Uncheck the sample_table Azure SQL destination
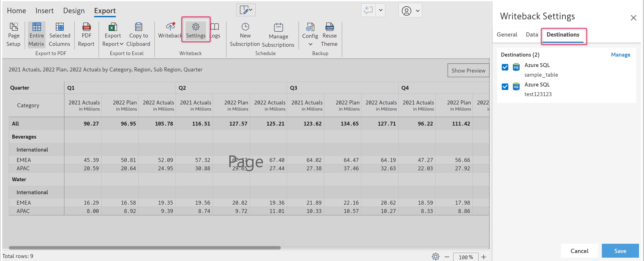Viewport: 644px width, 261px height. 505,67
